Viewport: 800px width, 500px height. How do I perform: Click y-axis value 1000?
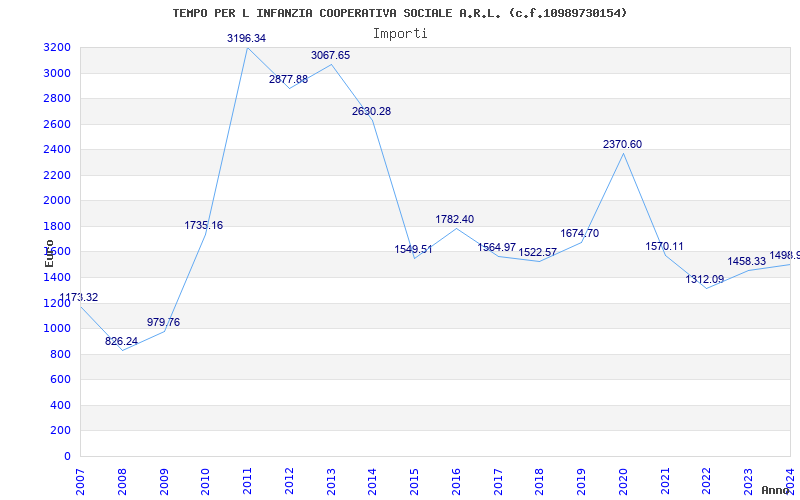(x=57, y=329)
